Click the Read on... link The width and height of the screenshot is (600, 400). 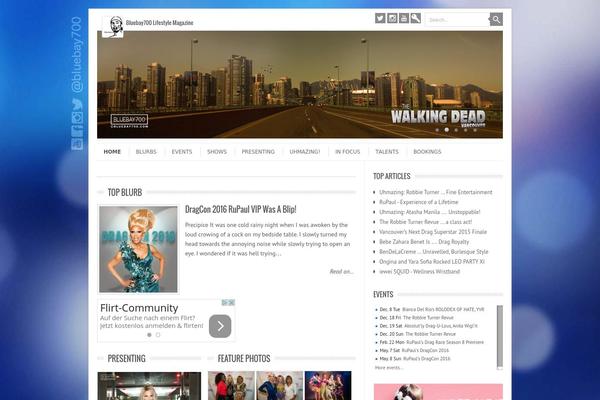click(x=341, y=271)
